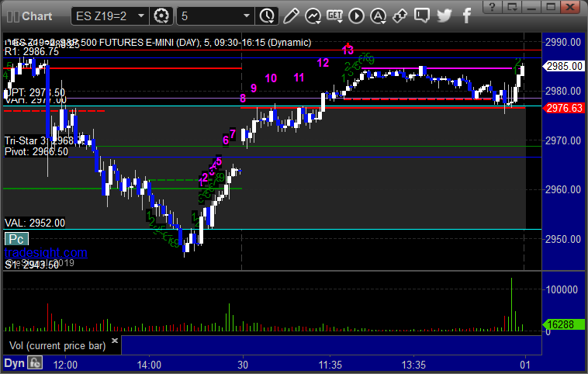Click the chart window grip icon beside Chart
Viewport: 588px width, 374px height.
coord(12,16)
